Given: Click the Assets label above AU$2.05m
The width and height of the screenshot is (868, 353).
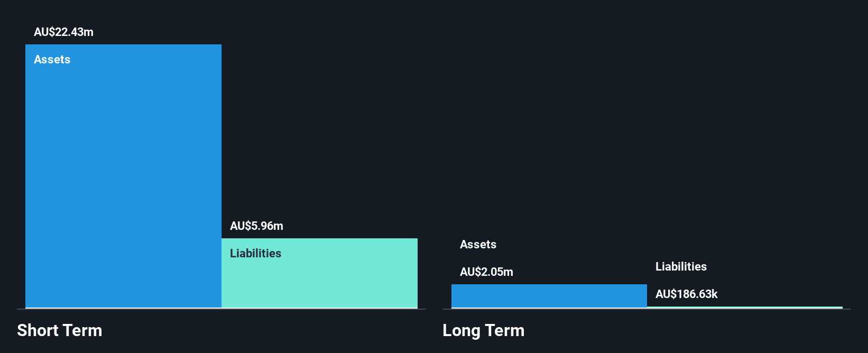Looking at the screenshot, I should tap(478, 245).
